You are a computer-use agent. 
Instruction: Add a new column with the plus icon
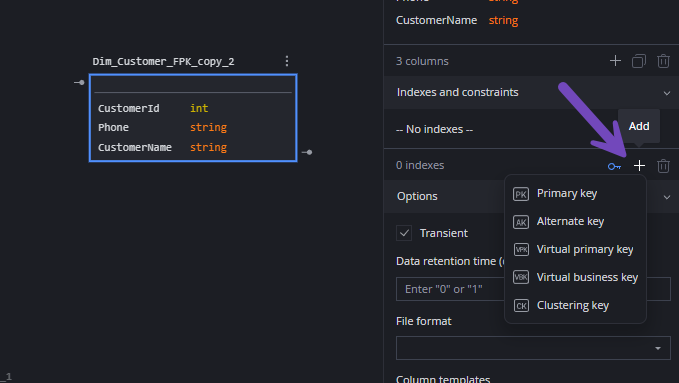[615, 61]
